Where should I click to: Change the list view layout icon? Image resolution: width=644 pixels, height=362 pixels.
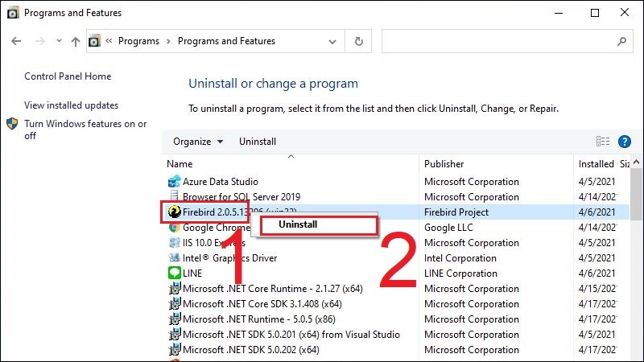[x=602, y=142]
